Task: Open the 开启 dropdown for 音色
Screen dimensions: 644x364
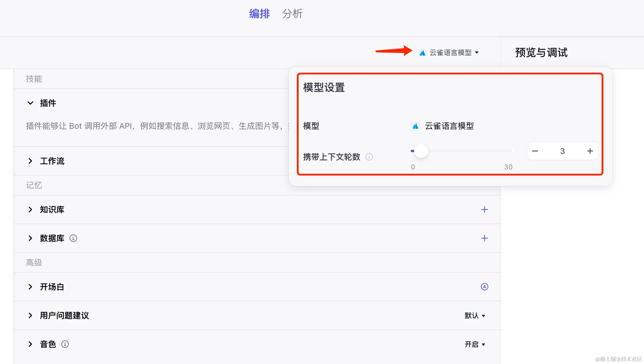Action: [475, 344]
